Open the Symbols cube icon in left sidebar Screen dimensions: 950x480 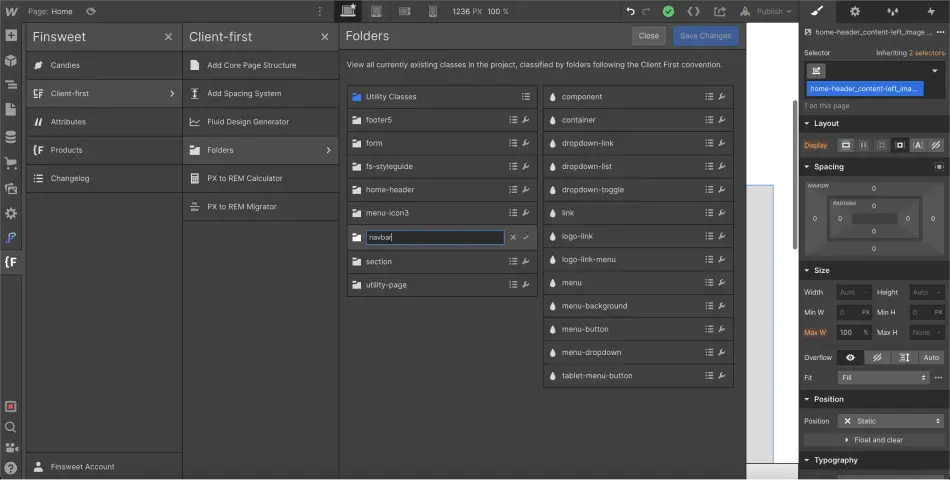pyautogui.click(x=11, y=61)
